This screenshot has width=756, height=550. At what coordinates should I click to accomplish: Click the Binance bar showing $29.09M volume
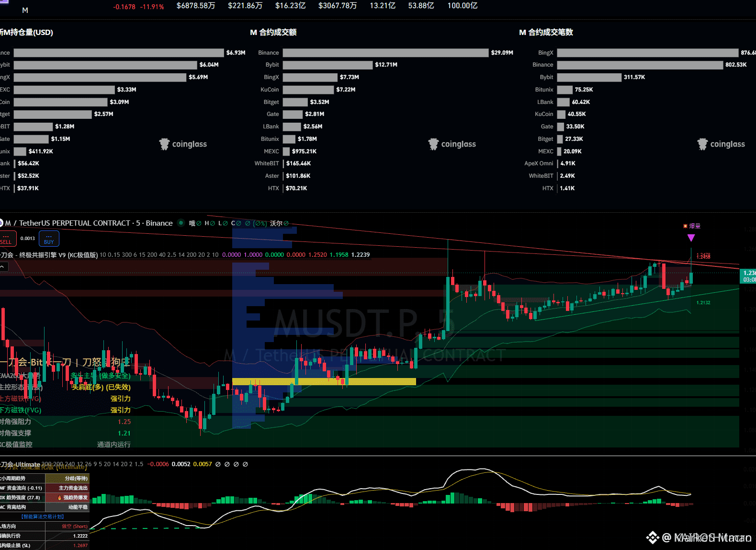(x=385, y=53)
